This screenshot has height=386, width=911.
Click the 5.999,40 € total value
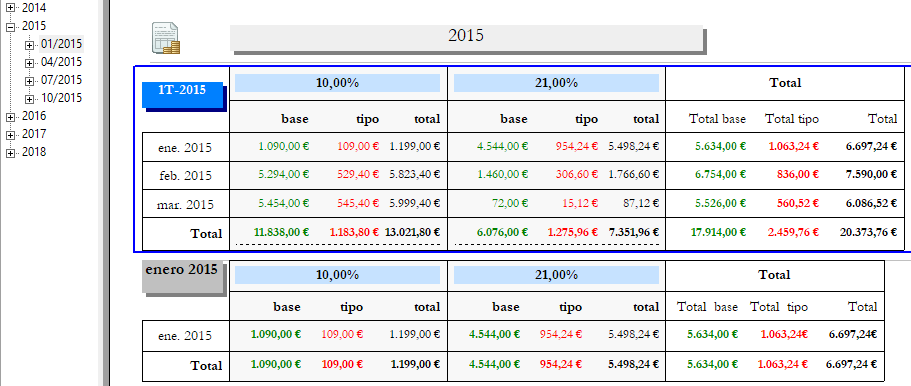(415, 203)
